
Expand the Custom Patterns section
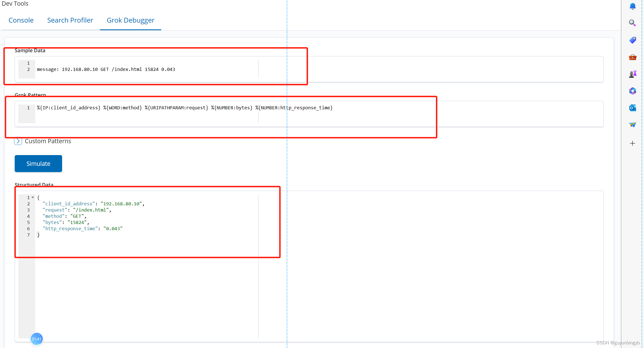tap(18, 141)
